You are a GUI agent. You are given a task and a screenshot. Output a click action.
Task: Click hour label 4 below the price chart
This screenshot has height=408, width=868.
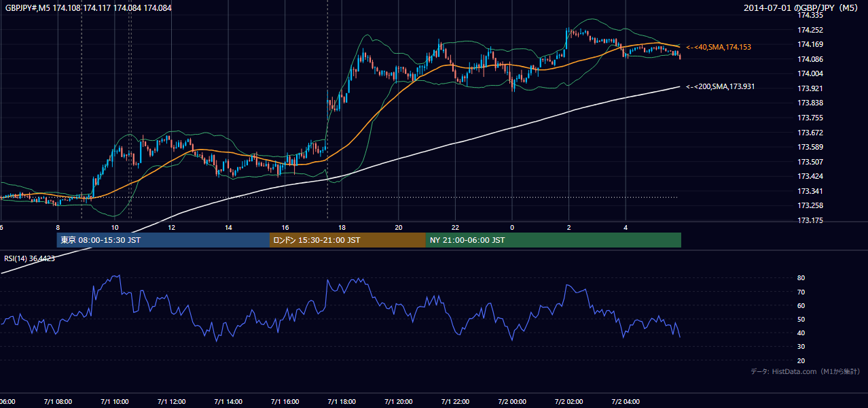click(626, 227)
